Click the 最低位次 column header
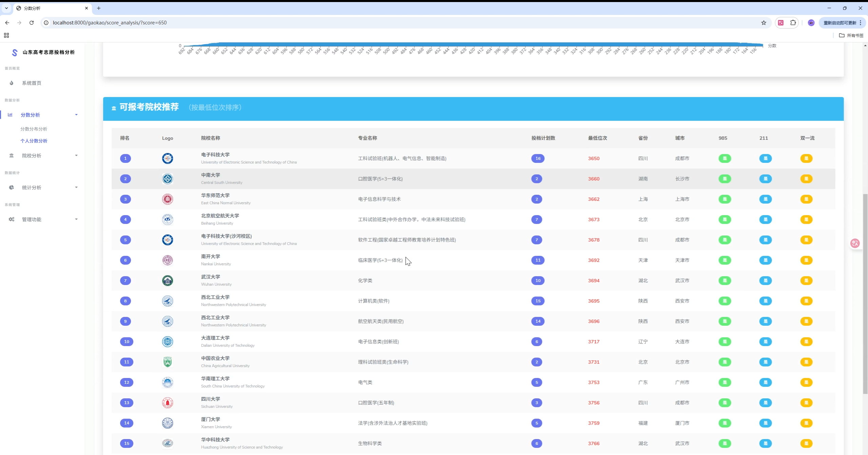Viewport: 868px width, 455px height. (x=598, y=138)
